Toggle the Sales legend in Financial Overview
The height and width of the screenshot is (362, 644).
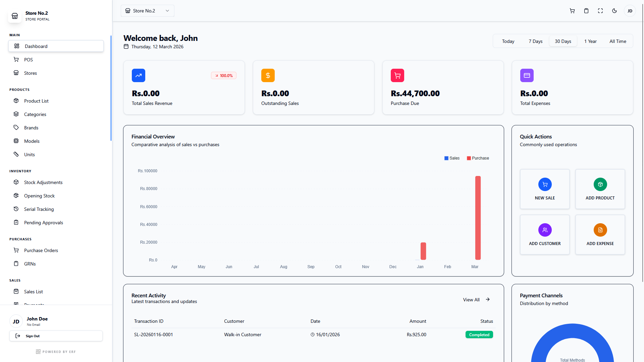pyautogui.click(x=451, y=158)
